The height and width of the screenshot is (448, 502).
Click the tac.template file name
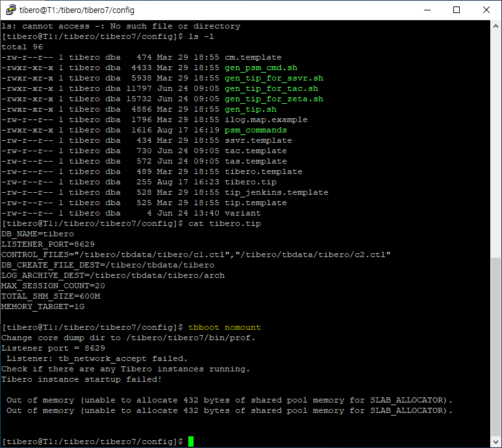click(255, 151)
